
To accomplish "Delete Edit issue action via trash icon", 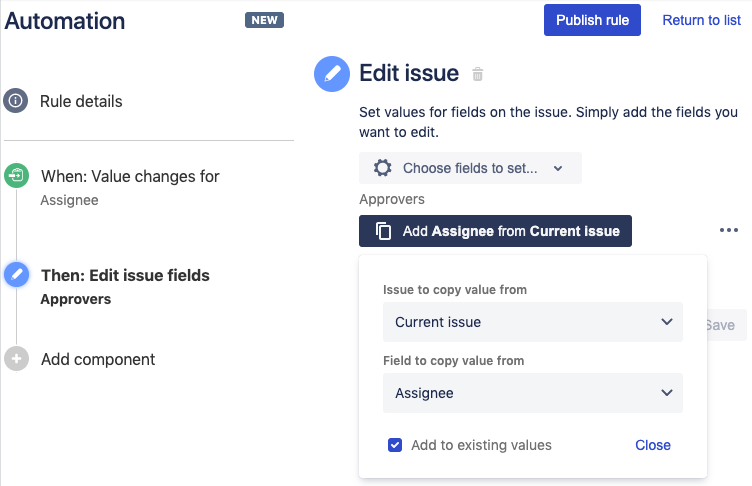I will pos(477,74).
